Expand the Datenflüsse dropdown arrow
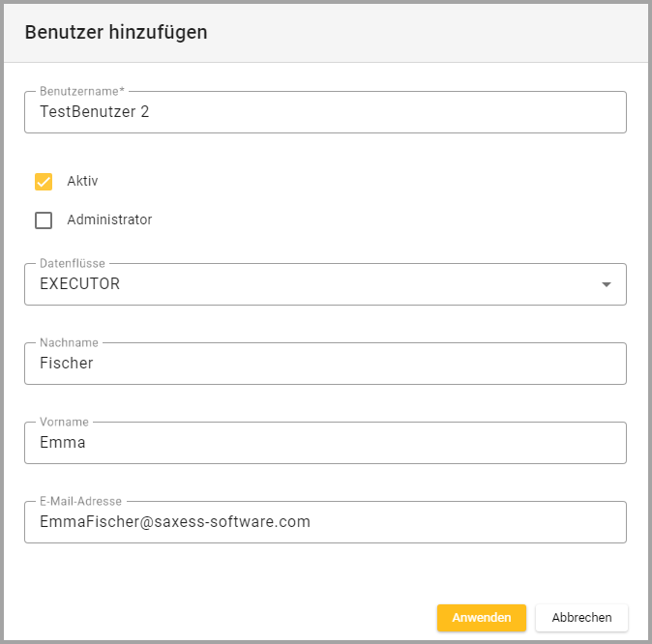Viewport: 652px width, 644px height. [607, 284]
